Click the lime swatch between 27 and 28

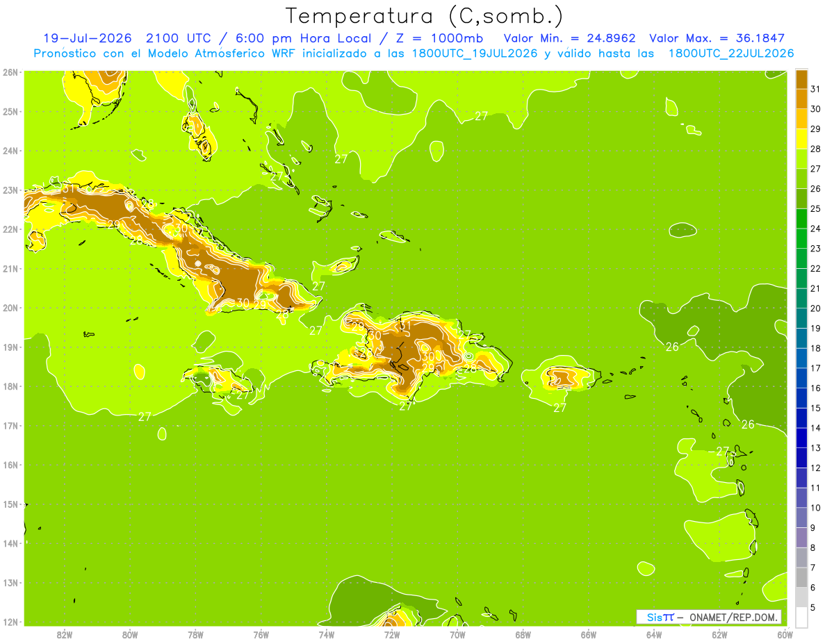point(801,159)
